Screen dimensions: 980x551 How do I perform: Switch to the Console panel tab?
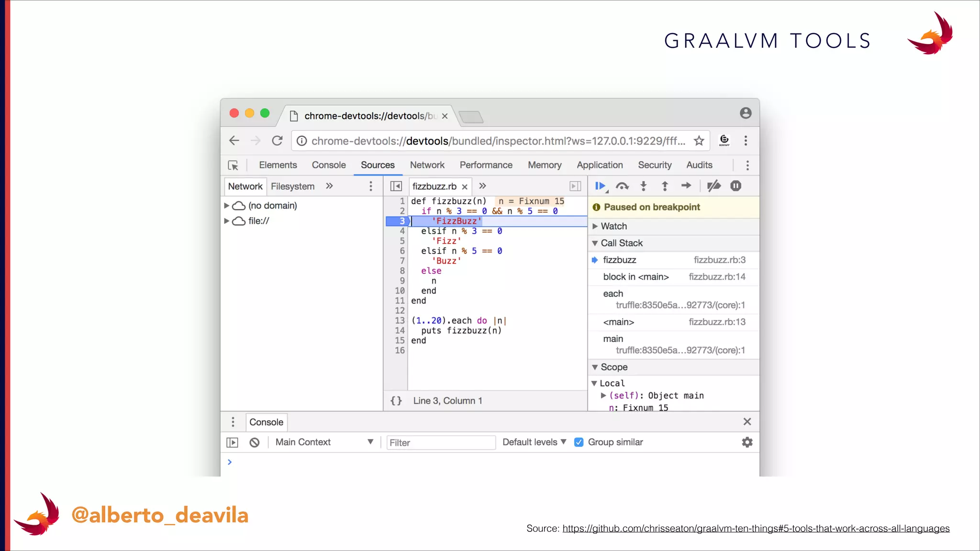pos(329,165)
